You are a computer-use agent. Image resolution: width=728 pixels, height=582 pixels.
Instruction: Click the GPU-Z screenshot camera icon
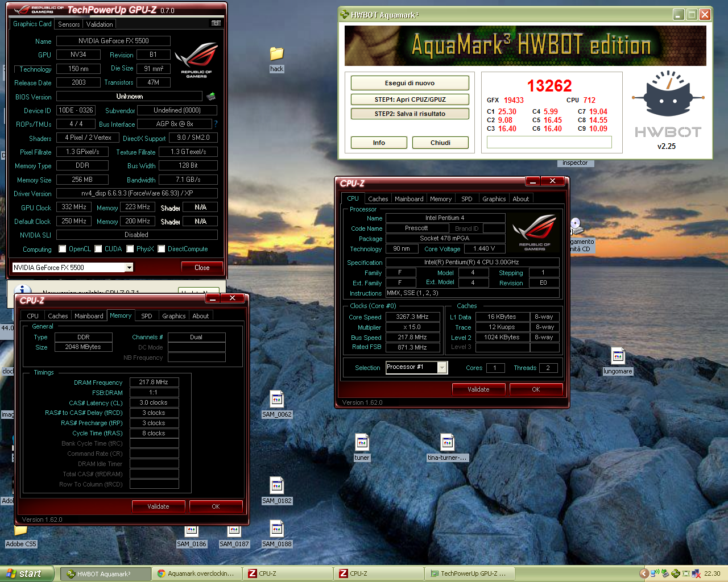point(216,23)
